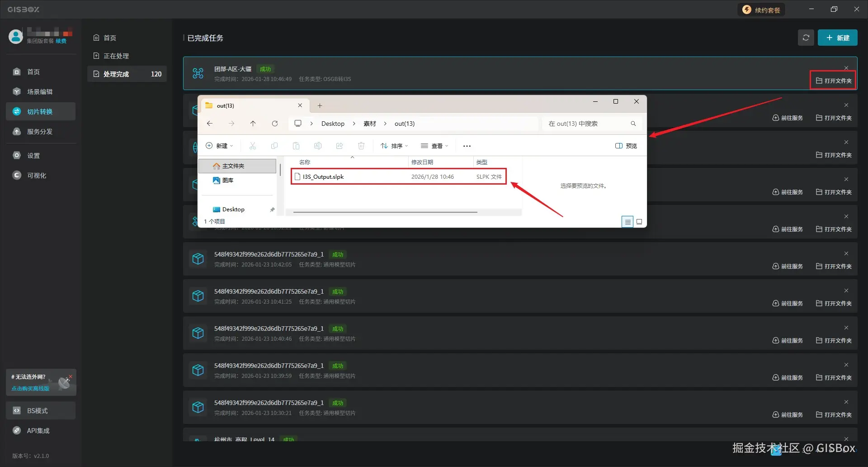This screenshot has height=467, width=868.
Task: Open the 查看 view dropdown
Action: 434,146
